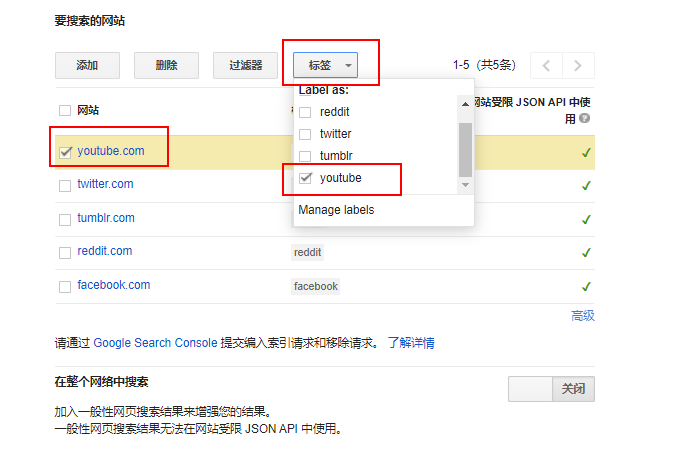Untick the youtube label checkbox in dropdown
Viewport: 698px width, 453px height.
pos(305,178)
